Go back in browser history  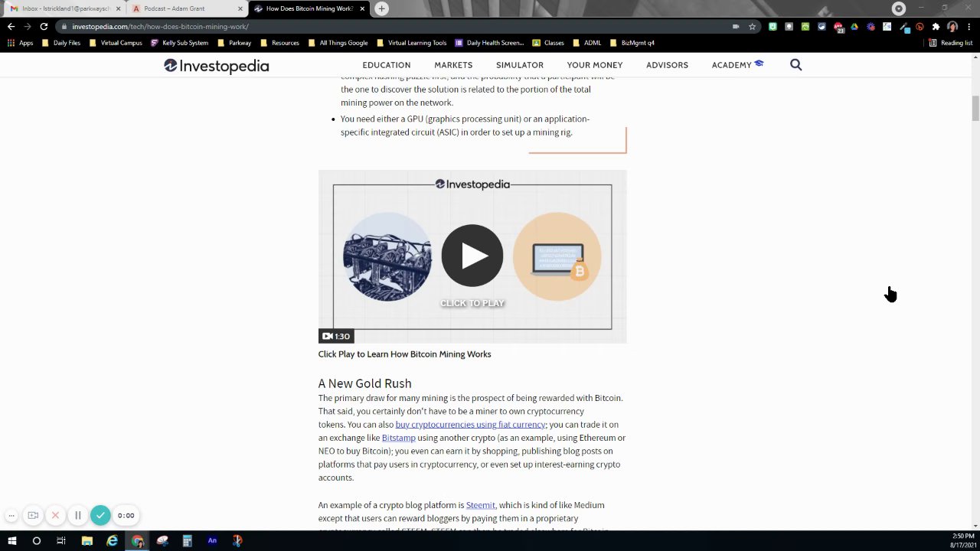tap(11, 26)
